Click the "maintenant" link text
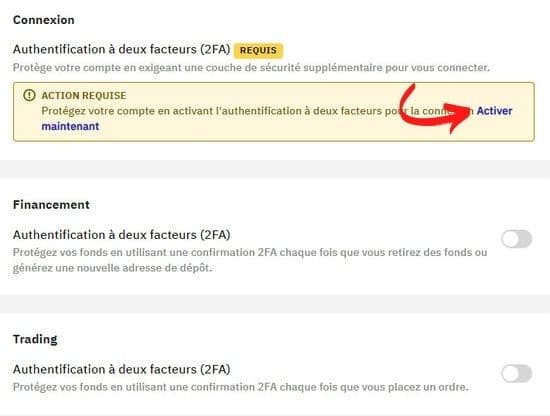The height and width of the screenshot is (416, 550). [70, 126]
